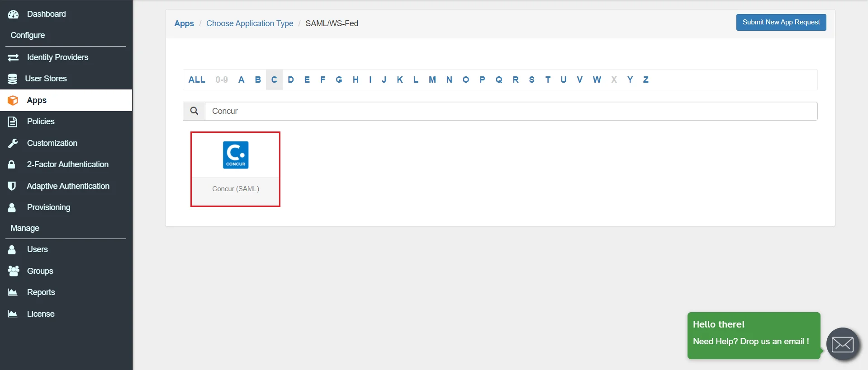Click the 2-Factor Authentication lock icon

(x=12, y=164)
